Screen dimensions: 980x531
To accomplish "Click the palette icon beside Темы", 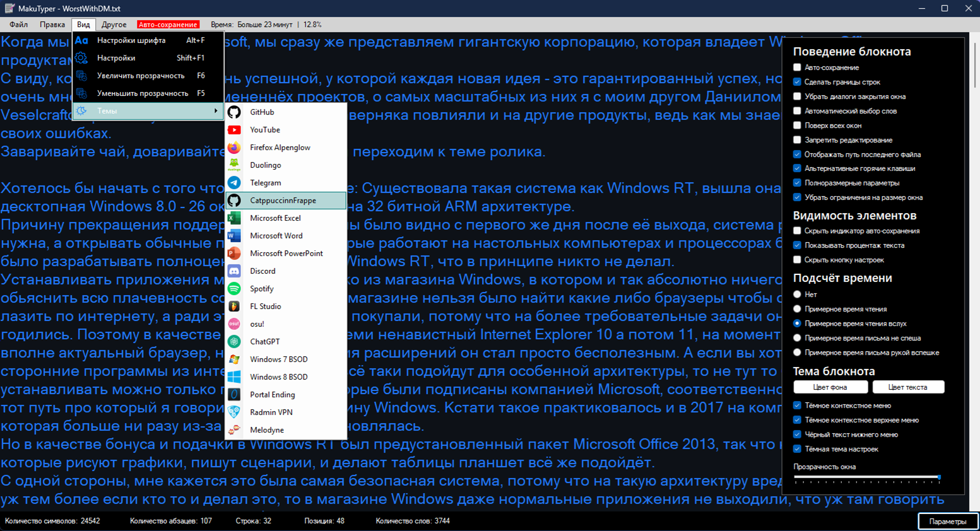I will [81, 111].
